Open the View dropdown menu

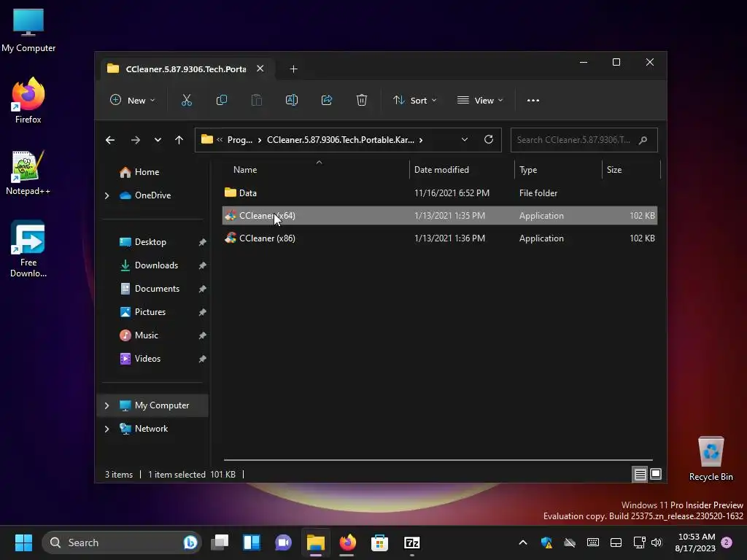(480, 101)
